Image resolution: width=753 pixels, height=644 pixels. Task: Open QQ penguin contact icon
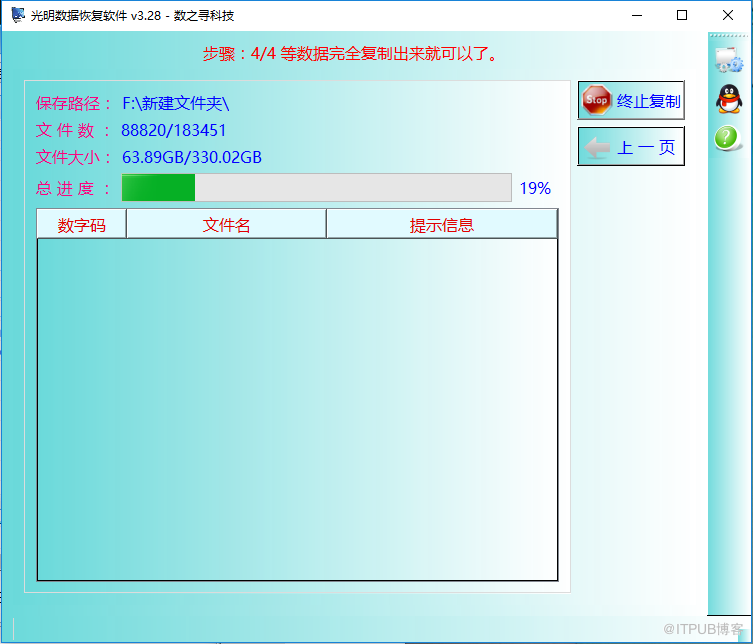[729, 99]
